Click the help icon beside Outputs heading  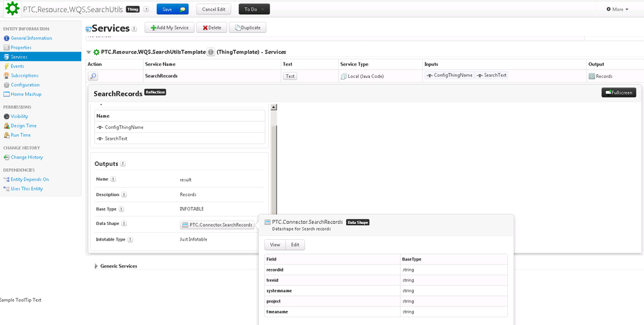coord(122,164)
